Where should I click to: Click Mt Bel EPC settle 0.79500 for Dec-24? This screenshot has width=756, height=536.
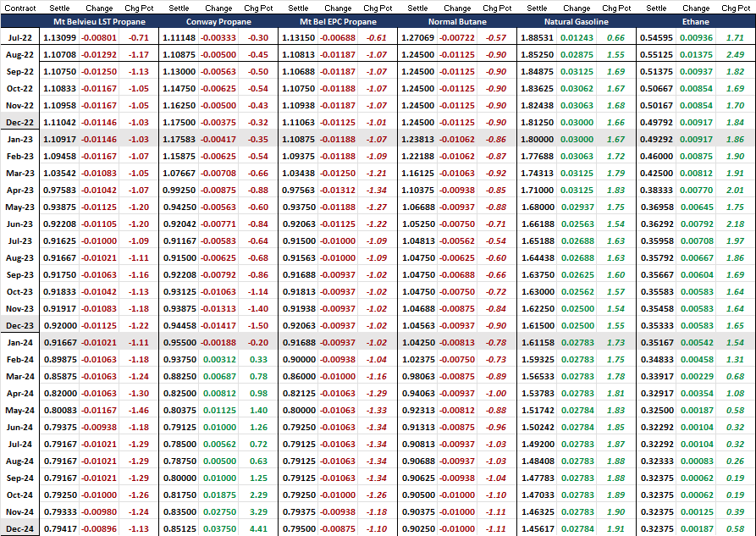[299, 528]
